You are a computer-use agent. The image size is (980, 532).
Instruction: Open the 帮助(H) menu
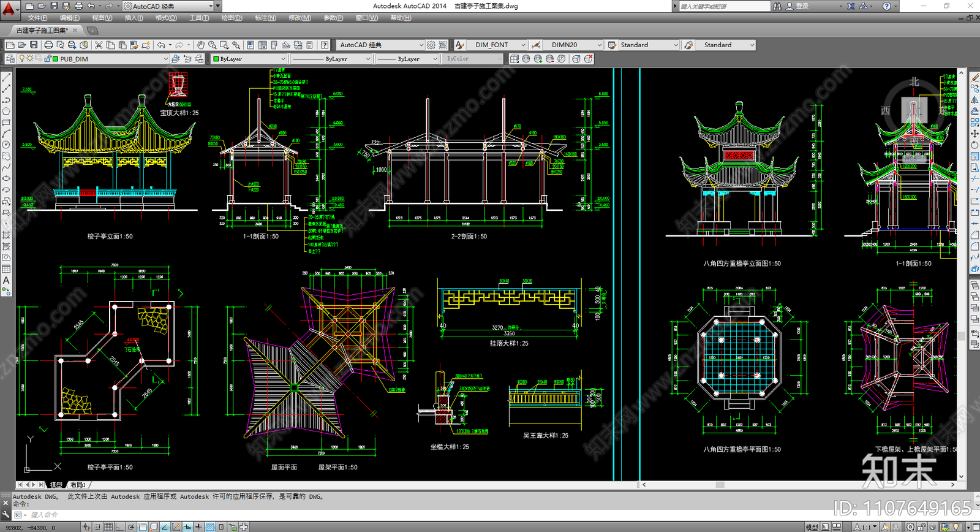tap(401, 18)
